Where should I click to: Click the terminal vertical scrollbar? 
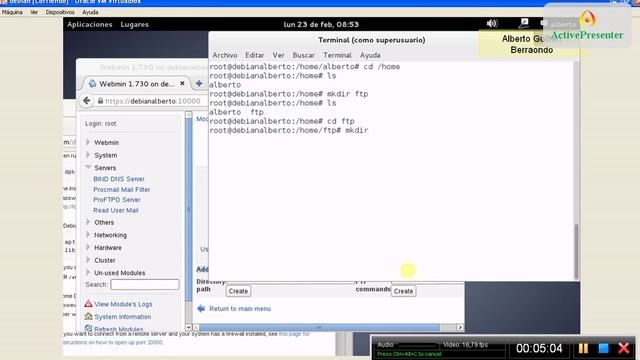click(x=576, y=251)
